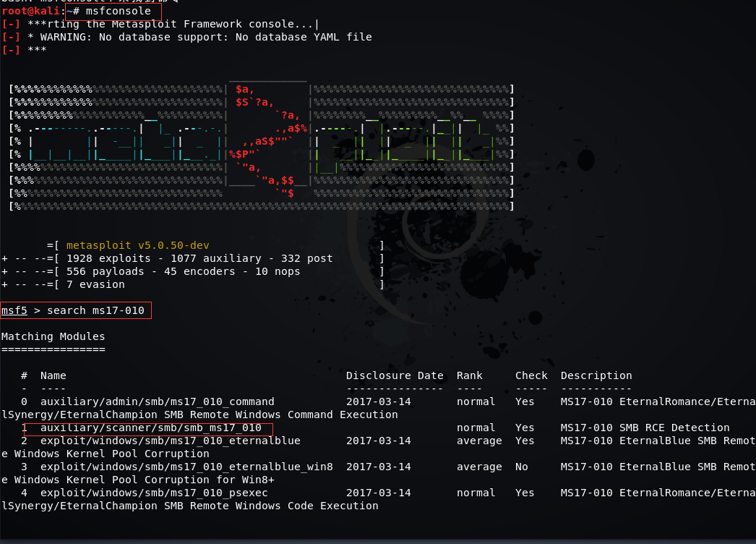The image size is (756, 544).
Task: Click disclosure date of ms17_010_command row
Action: (x=379, y=401)
